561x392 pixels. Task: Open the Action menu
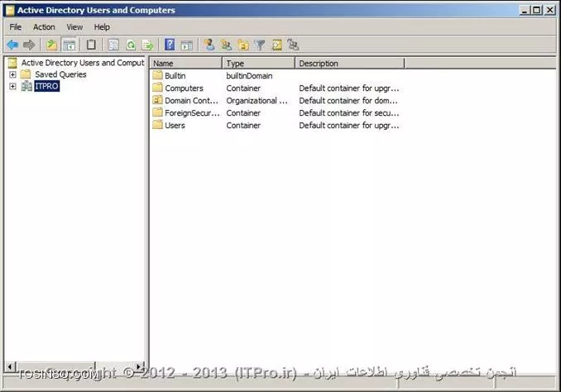44,27
